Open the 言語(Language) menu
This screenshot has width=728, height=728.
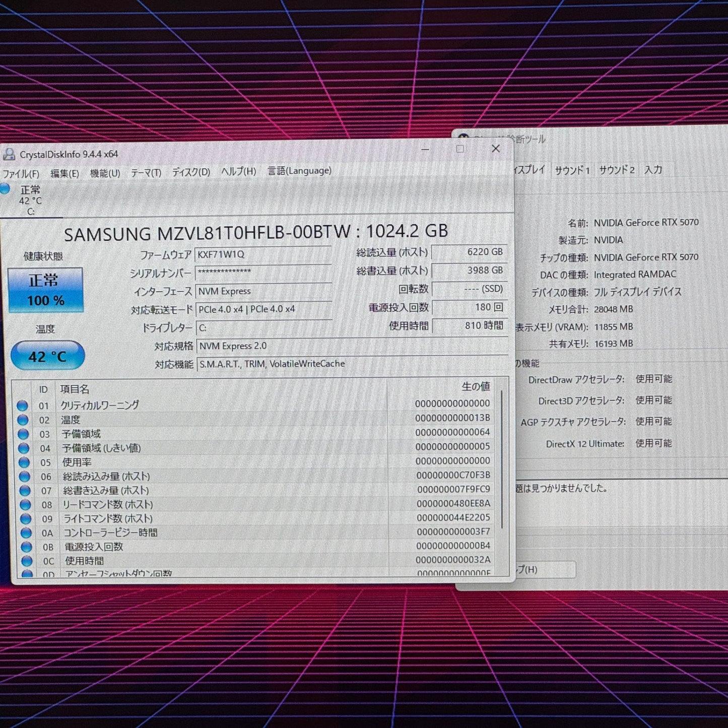pos(299,171)
